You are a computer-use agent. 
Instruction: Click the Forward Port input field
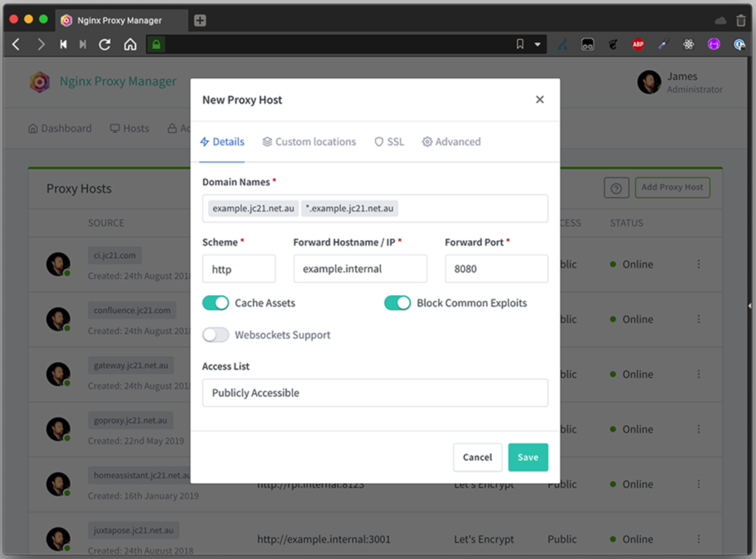496,269
